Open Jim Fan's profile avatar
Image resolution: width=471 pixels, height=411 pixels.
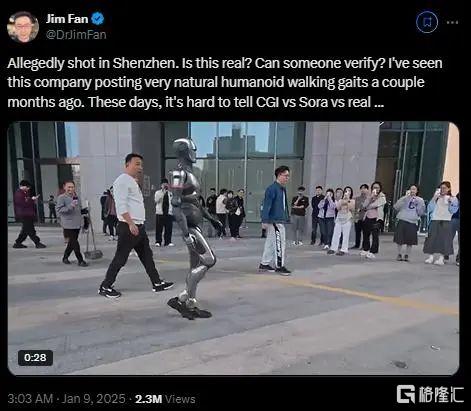pos(23,27)
